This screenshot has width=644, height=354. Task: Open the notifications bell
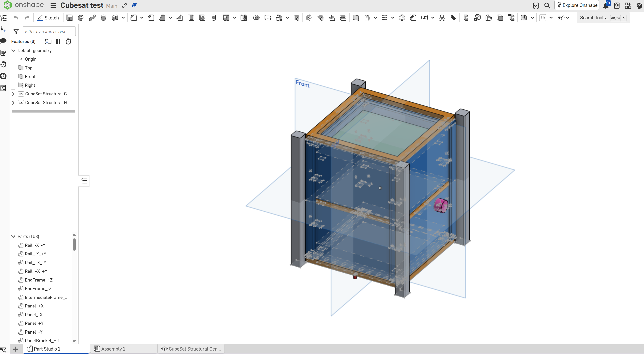[606, 5]
